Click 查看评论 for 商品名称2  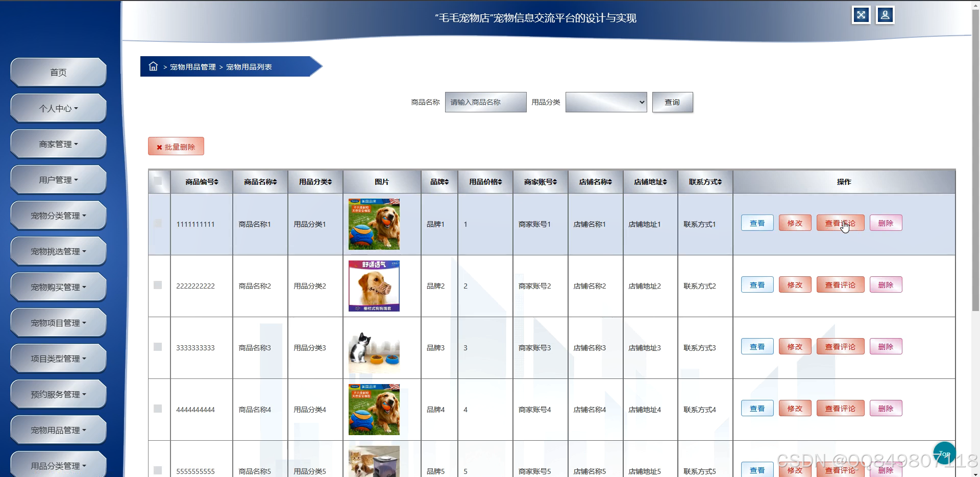840,285
